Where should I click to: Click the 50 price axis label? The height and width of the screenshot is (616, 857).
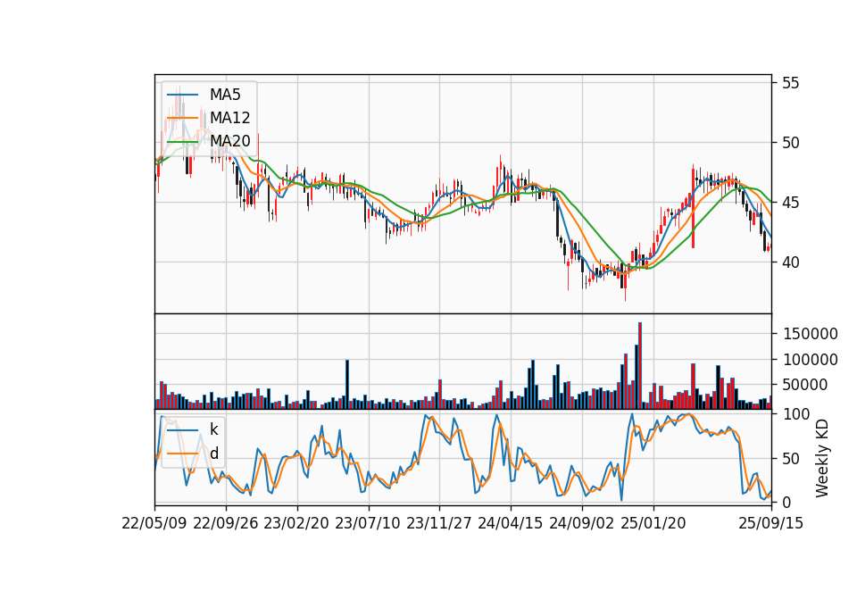[790, 143]
